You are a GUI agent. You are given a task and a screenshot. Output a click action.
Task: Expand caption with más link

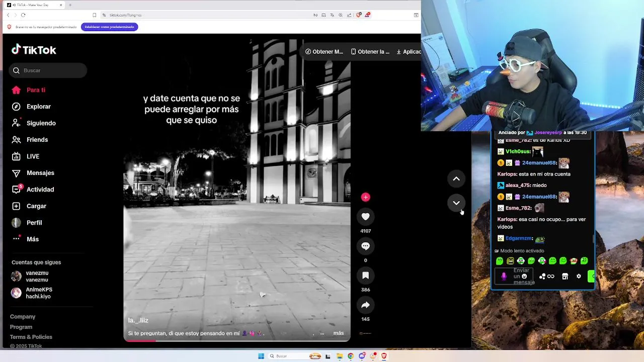tap(339, 333)
